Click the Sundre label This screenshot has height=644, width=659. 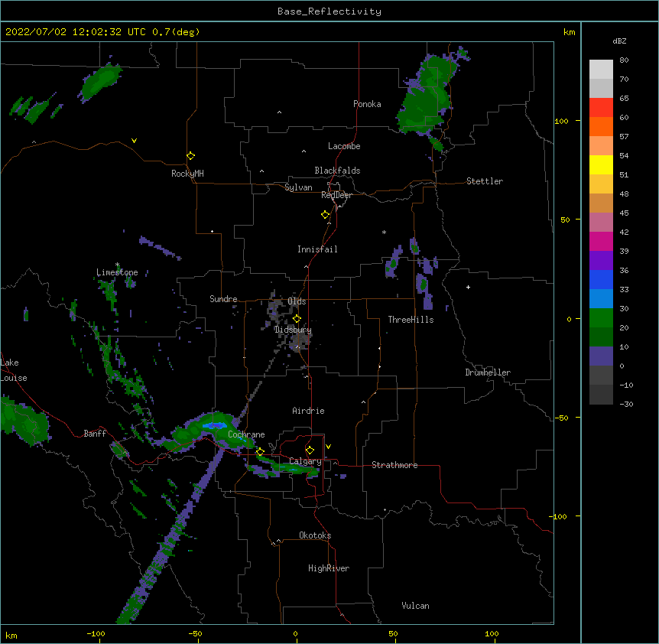[x=223, y=299]
